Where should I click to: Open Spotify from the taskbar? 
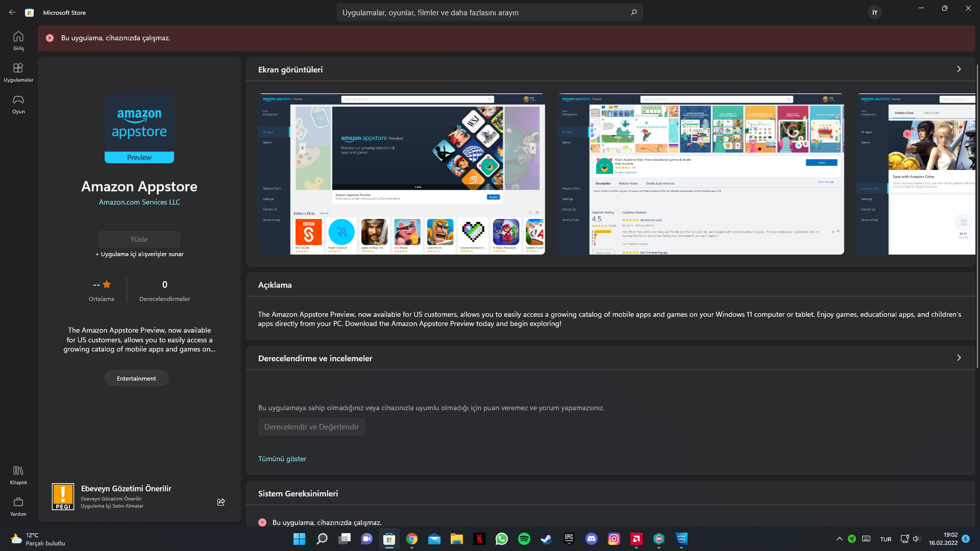point(524,539)
